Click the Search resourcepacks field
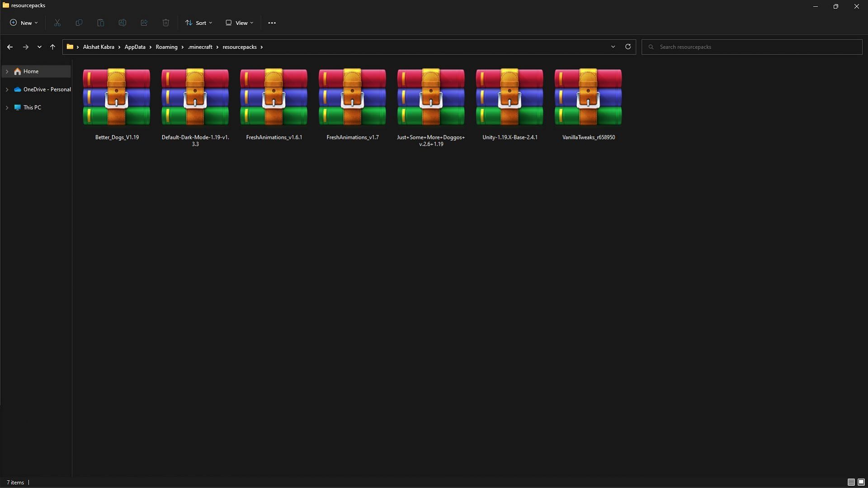This screenshot has width=868, height=488. (x=752, y=47)
